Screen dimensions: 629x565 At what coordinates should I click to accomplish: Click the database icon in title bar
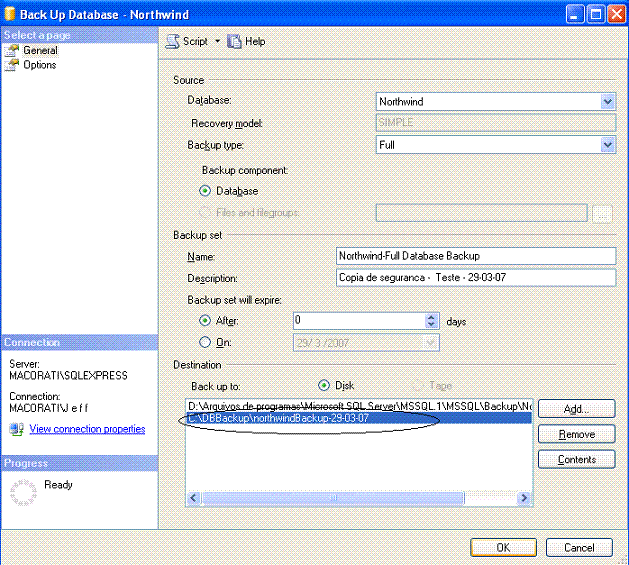(10, 14)
